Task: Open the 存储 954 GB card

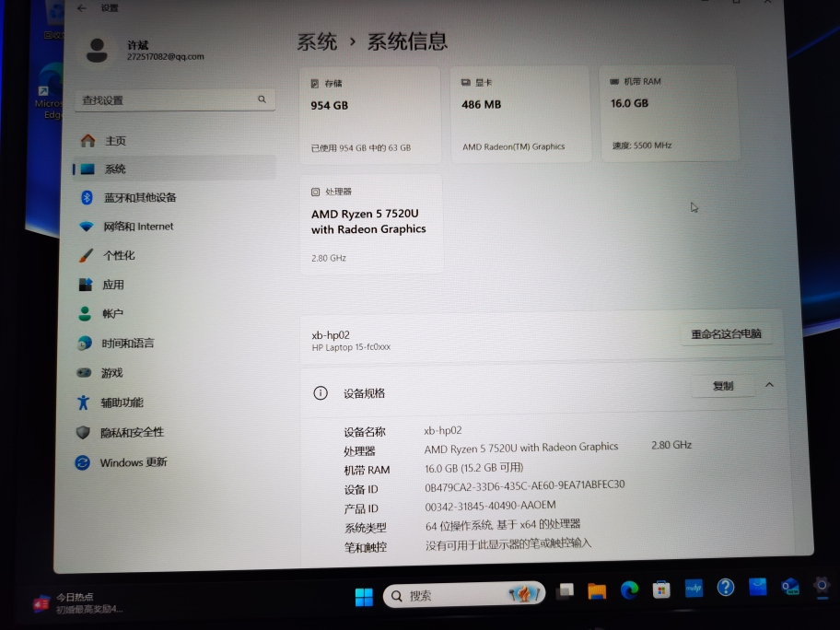Action: [370, 115]
